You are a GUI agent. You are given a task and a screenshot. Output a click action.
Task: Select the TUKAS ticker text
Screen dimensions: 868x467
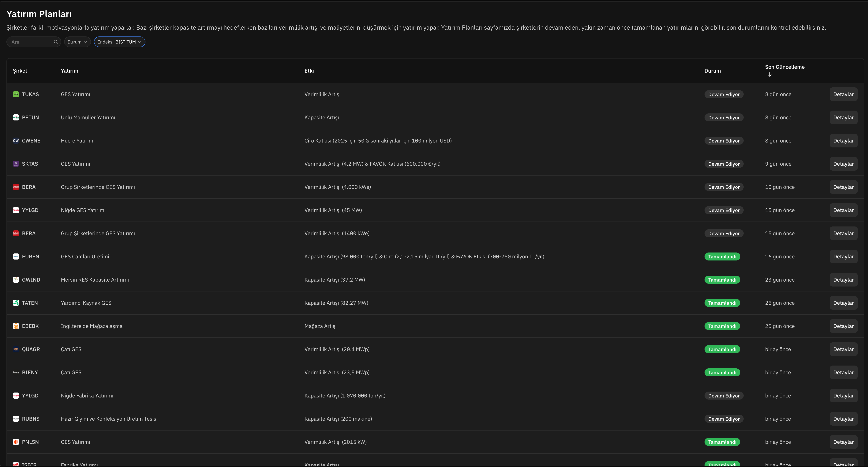[30, 94]
